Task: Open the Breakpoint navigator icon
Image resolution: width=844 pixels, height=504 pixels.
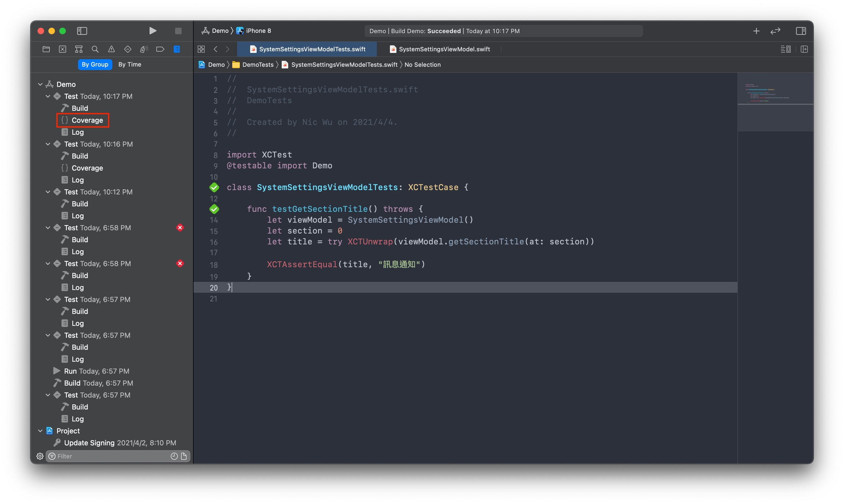Action: pos(160,49)
